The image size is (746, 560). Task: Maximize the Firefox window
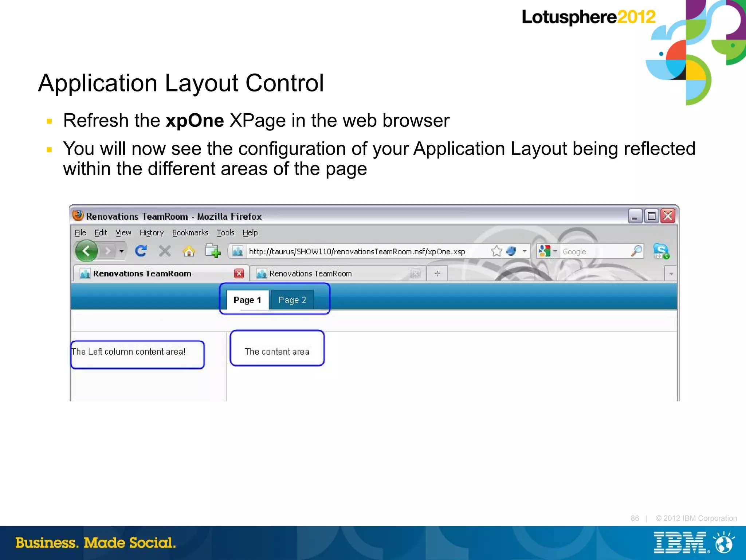pyautogui.click(x=652, y=216)
